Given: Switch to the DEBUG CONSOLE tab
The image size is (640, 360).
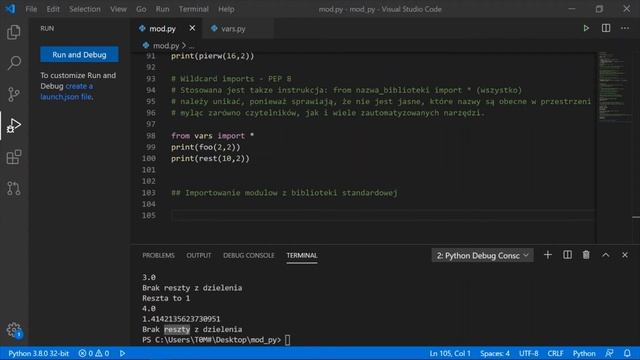Looking at the screenshot, I should point(249,256).
